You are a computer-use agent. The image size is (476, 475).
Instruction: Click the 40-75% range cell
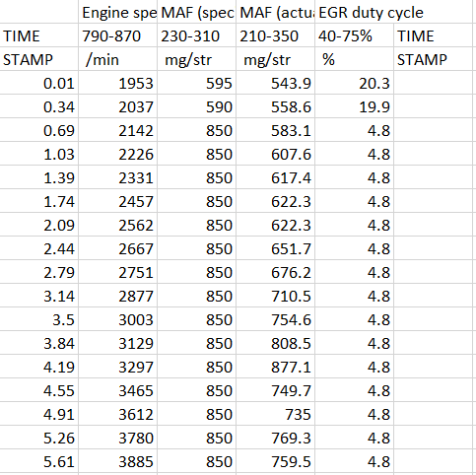(354, 35)
